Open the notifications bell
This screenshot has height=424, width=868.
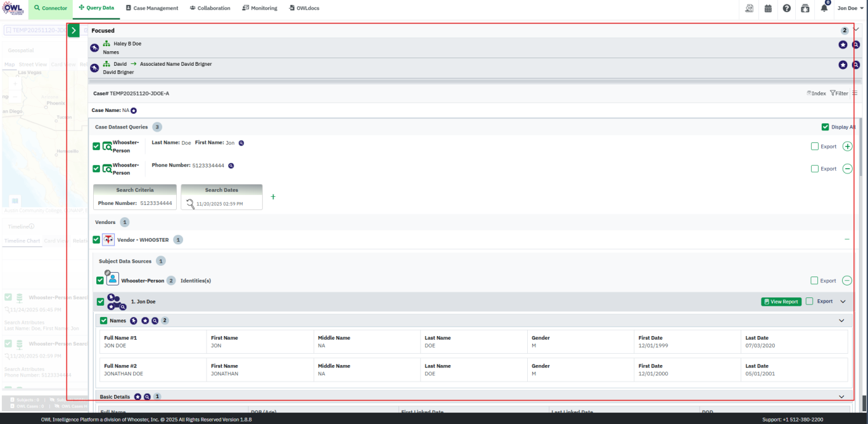click(824, 8)
